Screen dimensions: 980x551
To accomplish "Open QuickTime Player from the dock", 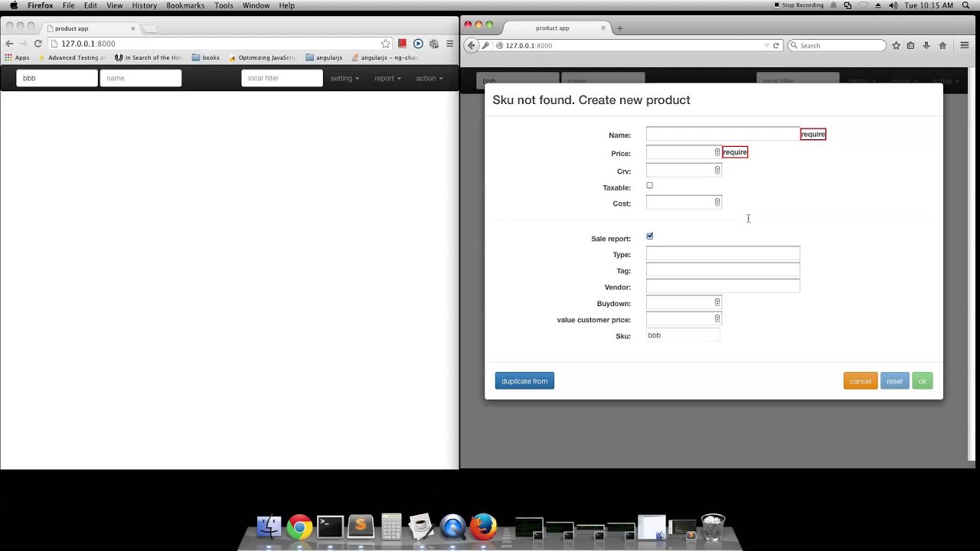I will pyautogui.click(x=452, y=527).
